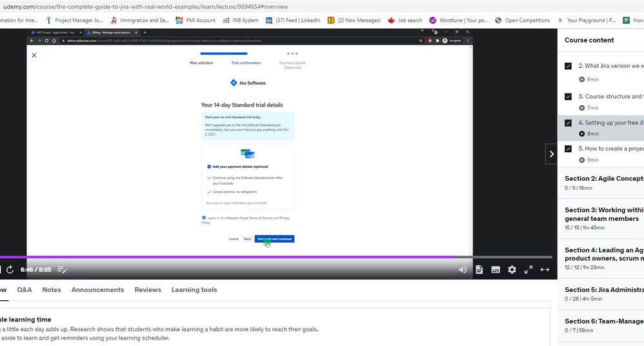
Task: Expand Section 3: Working within general team members
Action: pyautogui.click(x=601, y=219)
